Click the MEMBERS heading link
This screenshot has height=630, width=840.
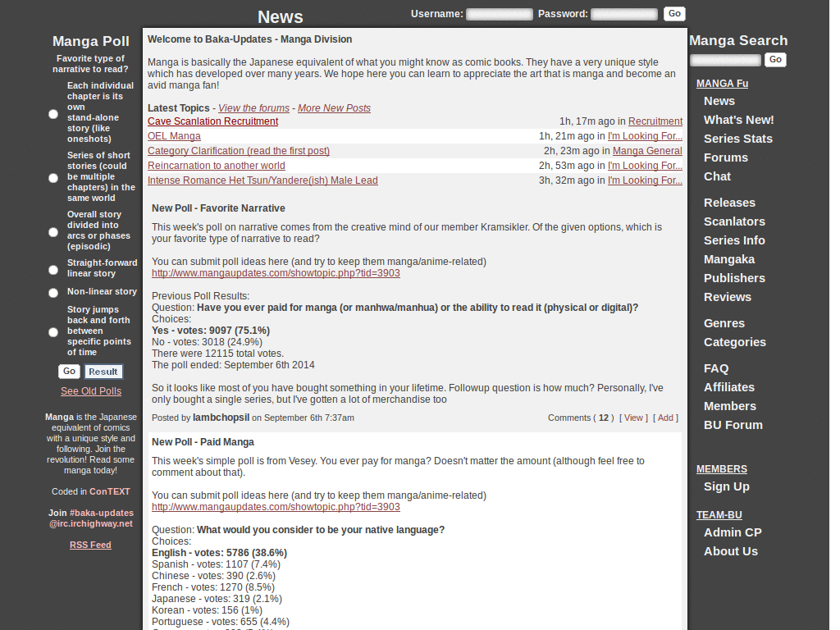tap(722, 469)
